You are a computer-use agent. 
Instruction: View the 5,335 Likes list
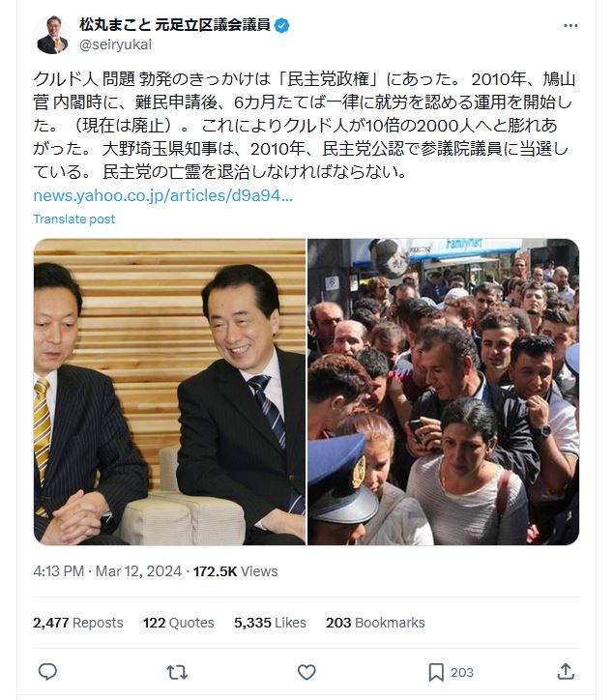pos(270,623)
